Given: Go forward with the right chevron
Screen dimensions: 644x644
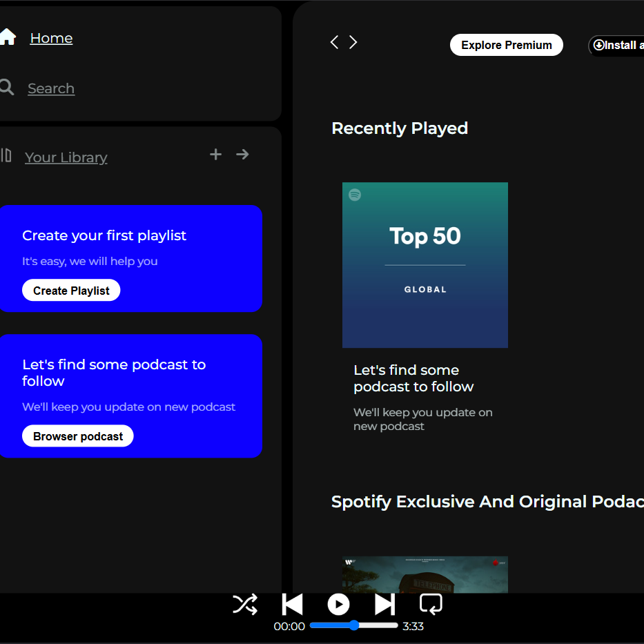Looking at the screenshot, I should [x=353, y=42].
